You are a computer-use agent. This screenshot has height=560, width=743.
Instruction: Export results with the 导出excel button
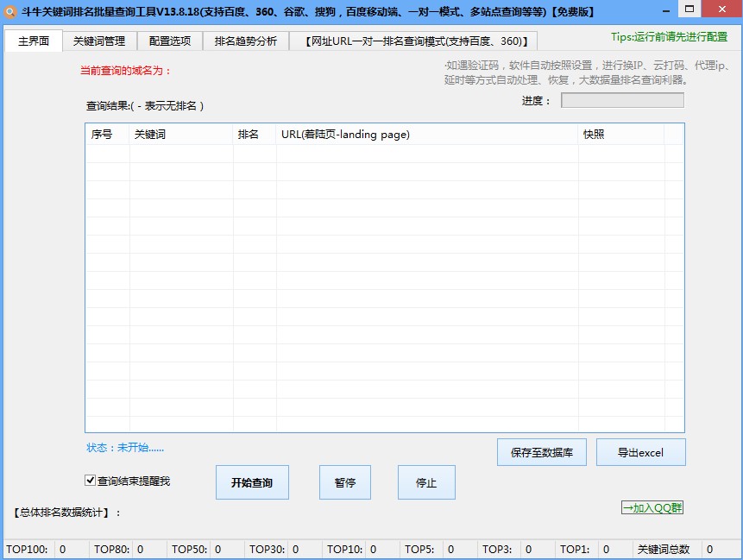[x=641, y=451]
